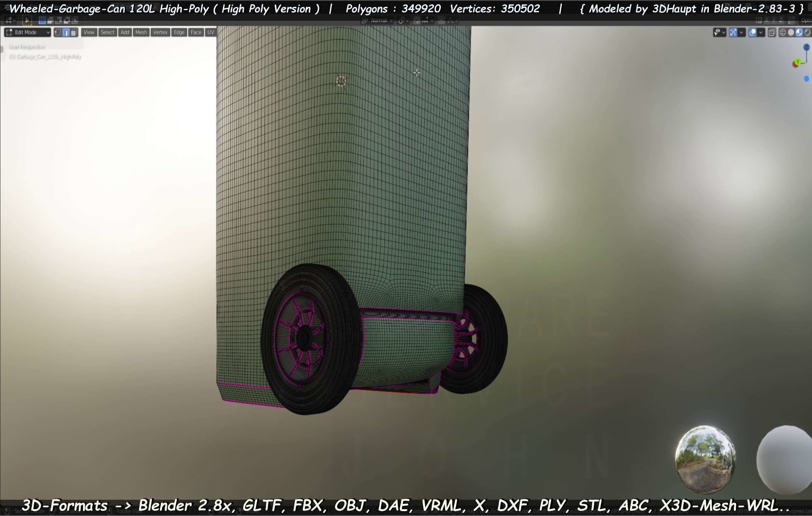Open viewport selectability and visibility dropdown

point(720,32)
